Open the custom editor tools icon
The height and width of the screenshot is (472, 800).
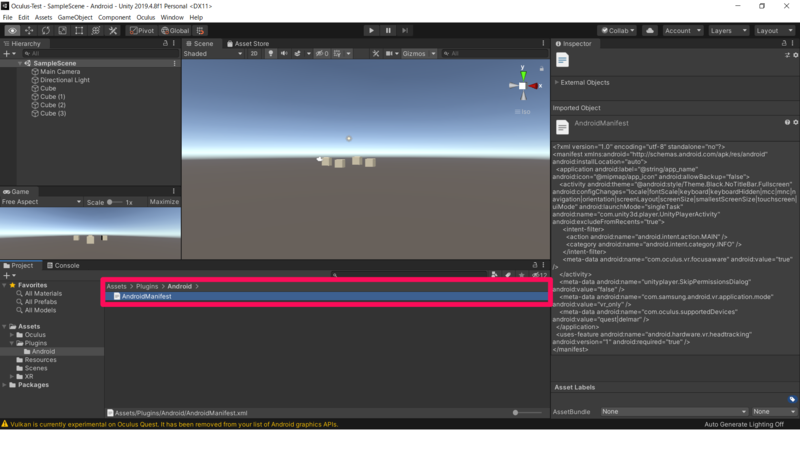pyautogui.click(x=113, y=31)
